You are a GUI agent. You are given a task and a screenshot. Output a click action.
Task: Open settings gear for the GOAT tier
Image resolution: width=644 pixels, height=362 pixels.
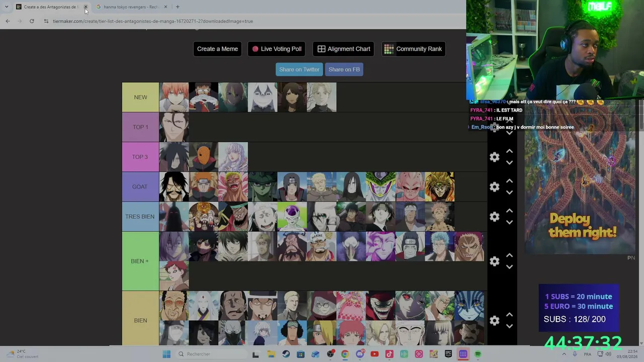495,187
